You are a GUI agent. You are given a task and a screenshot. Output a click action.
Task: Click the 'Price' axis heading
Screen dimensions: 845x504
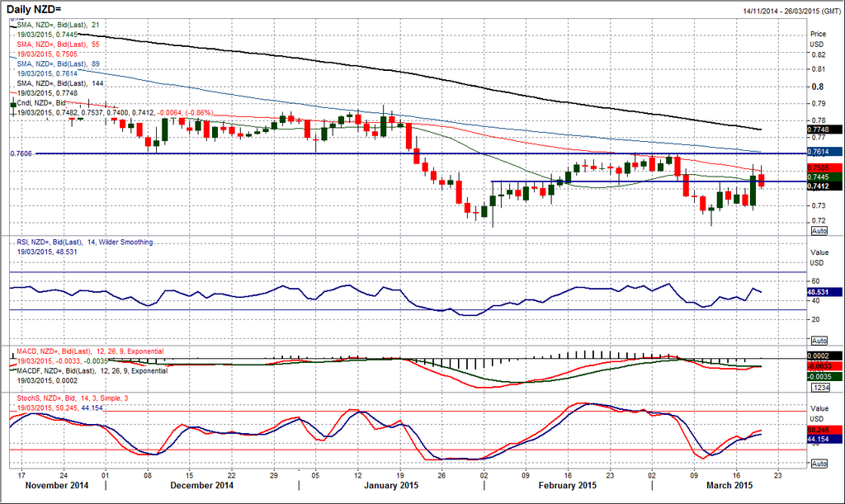pos(818,34)
